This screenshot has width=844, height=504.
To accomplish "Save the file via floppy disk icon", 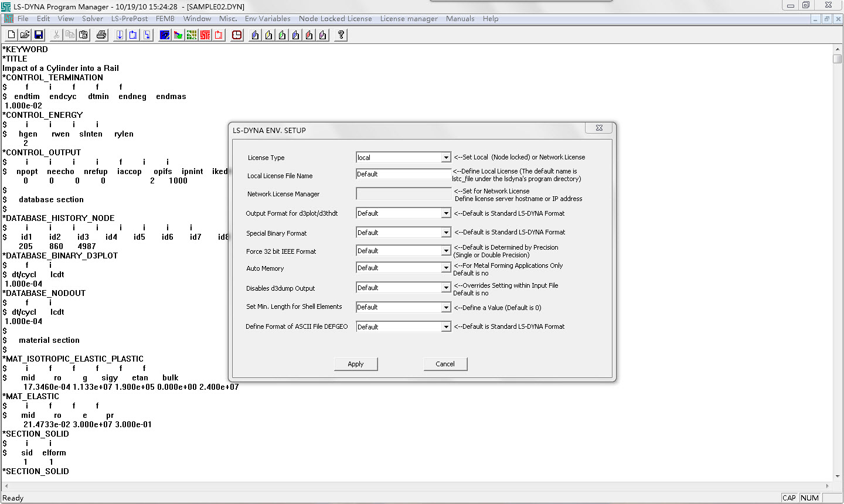I will pyautogui.click(x=39, y=35).
